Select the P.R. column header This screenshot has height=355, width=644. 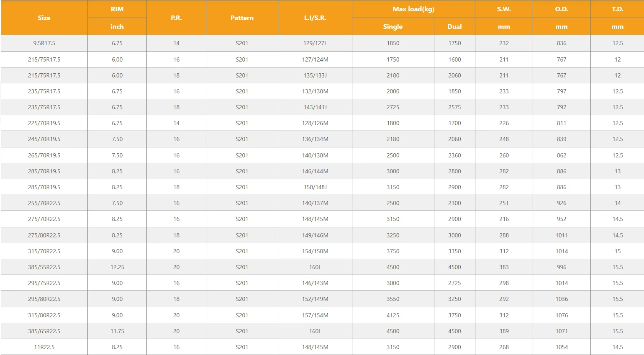pos(176,18)
